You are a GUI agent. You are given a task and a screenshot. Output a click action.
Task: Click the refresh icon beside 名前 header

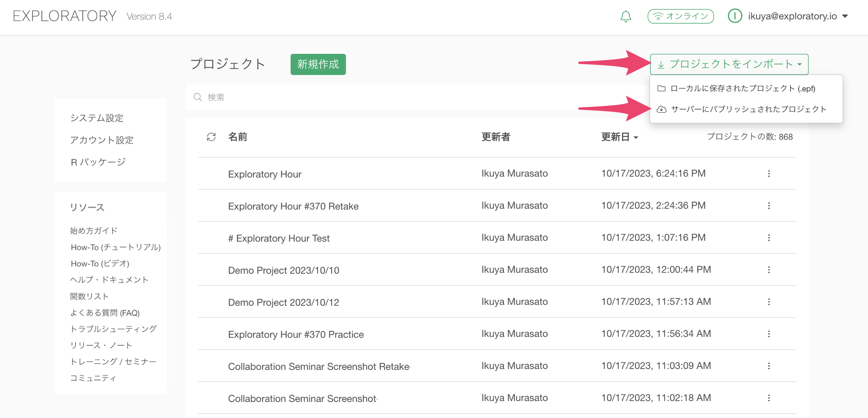(211, 137)
